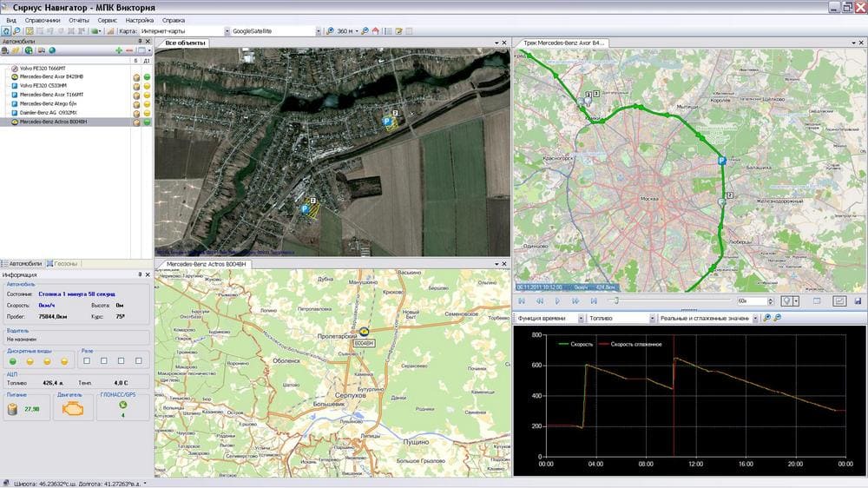This screenshot has width=868, height=488.
Task: Click the orange engine status icon
Action: coord(72,408)
